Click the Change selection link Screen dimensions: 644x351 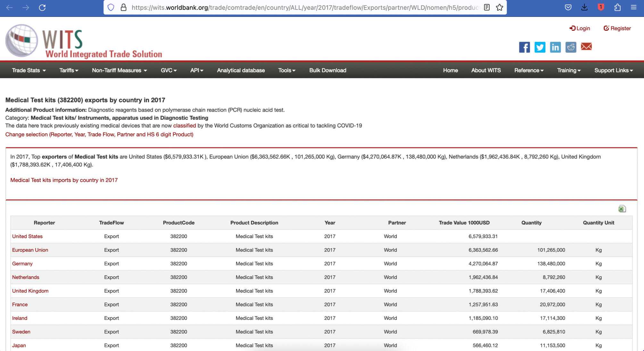click(x=99, y=135)
